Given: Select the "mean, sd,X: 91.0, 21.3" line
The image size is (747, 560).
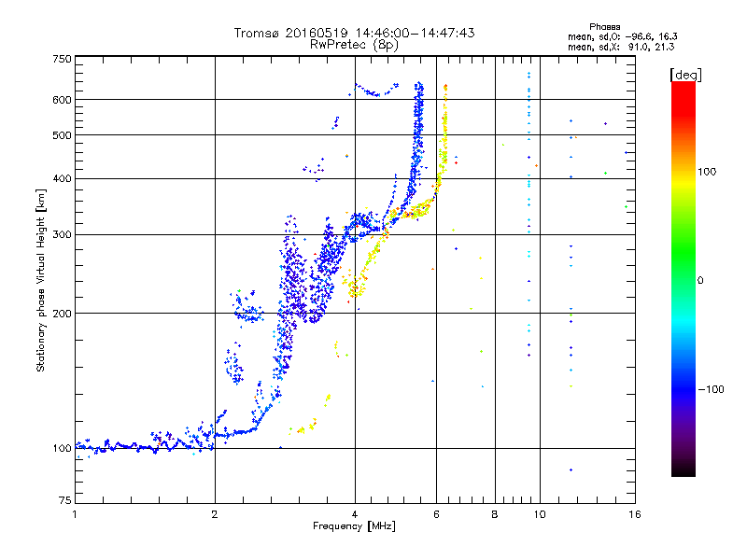Looking at the screenshot, I should point(621,48).
